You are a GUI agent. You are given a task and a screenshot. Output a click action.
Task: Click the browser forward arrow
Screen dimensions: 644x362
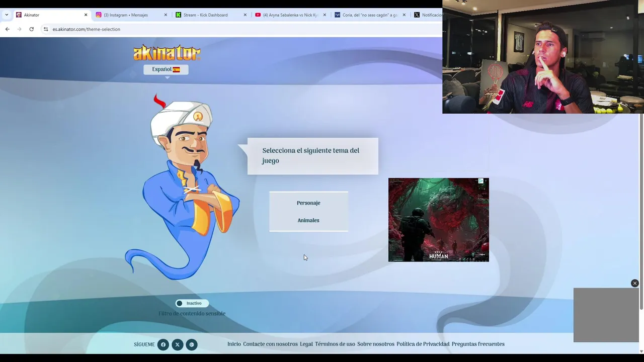pos(19,29)
